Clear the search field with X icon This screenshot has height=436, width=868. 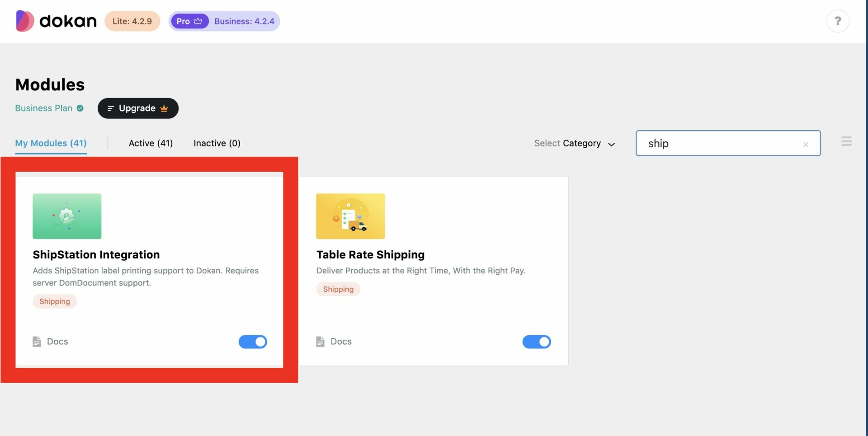[x=805, y=145]
